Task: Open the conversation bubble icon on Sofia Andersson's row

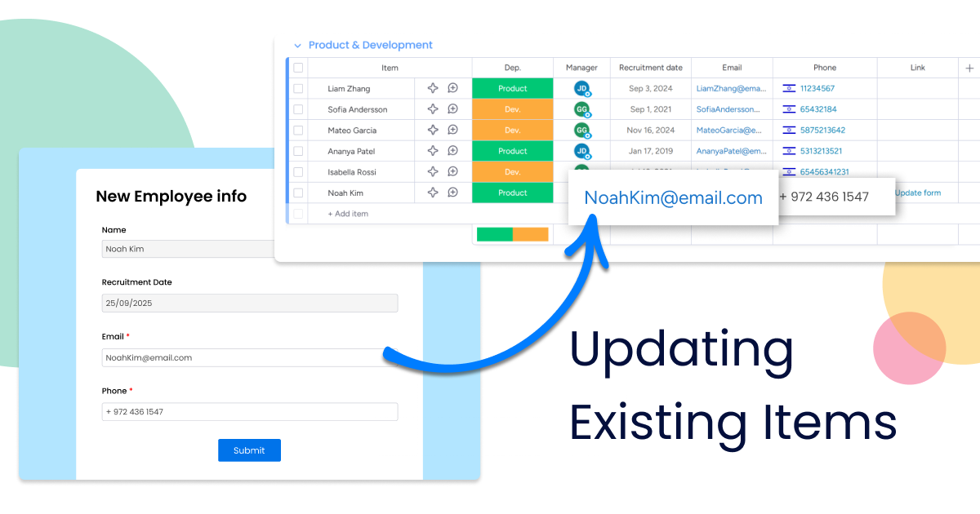Action: point(453,109)
